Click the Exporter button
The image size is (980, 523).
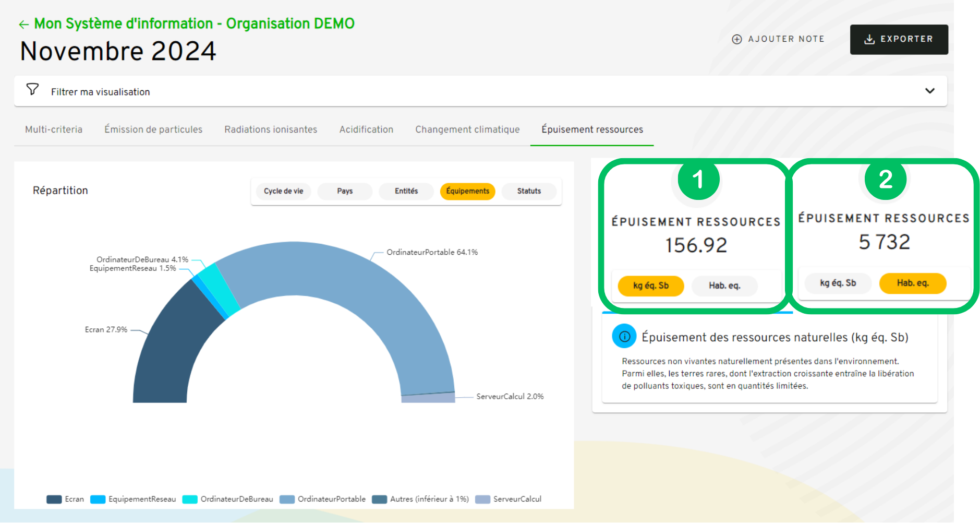[x=899, y=39]
